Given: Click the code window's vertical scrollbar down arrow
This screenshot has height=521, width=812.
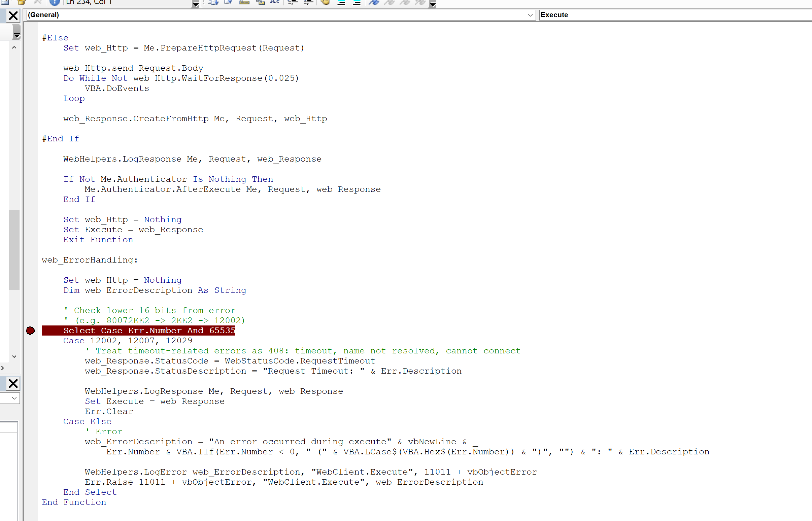Looking at the screenshot, I should pyautogui.click(x=14, y=356).
